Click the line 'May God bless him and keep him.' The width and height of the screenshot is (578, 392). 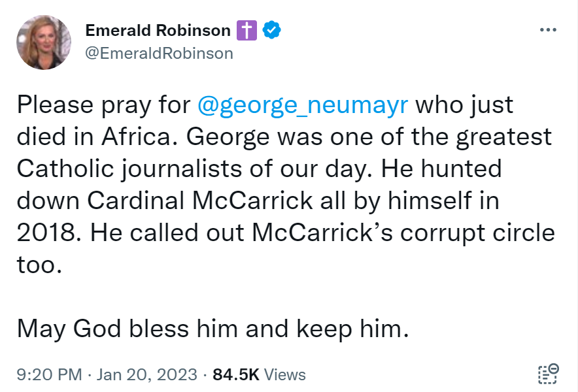pos(212,329)
